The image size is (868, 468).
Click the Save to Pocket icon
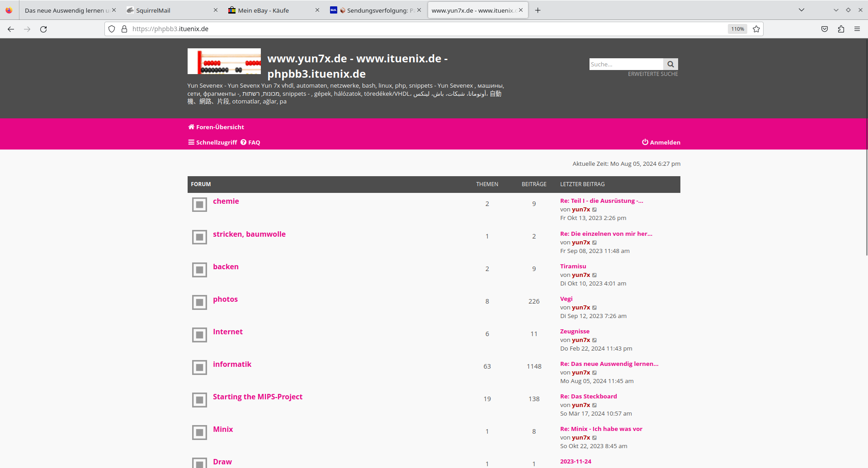pos(825,29)
